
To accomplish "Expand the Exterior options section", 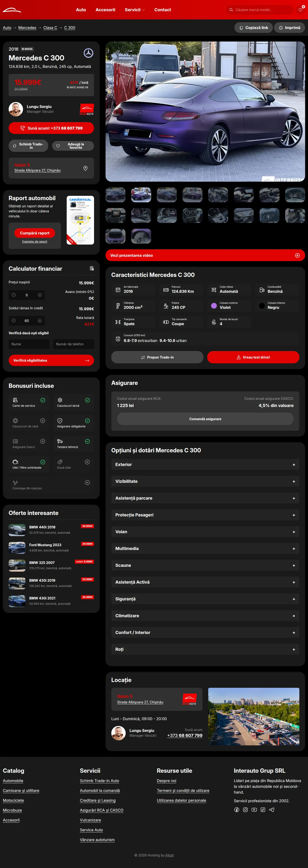I will coord(205,464).
